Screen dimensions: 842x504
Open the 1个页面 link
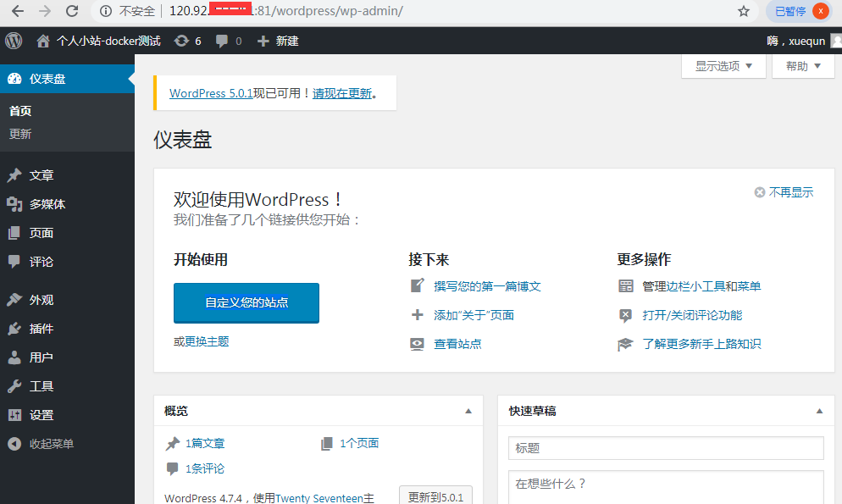point(359,443)
